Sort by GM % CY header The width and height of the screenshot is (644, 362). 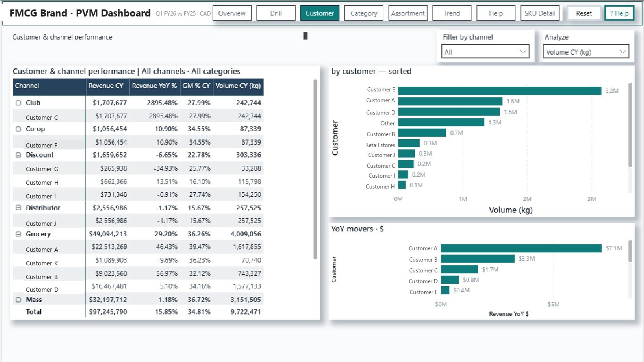tap(196, 86)
